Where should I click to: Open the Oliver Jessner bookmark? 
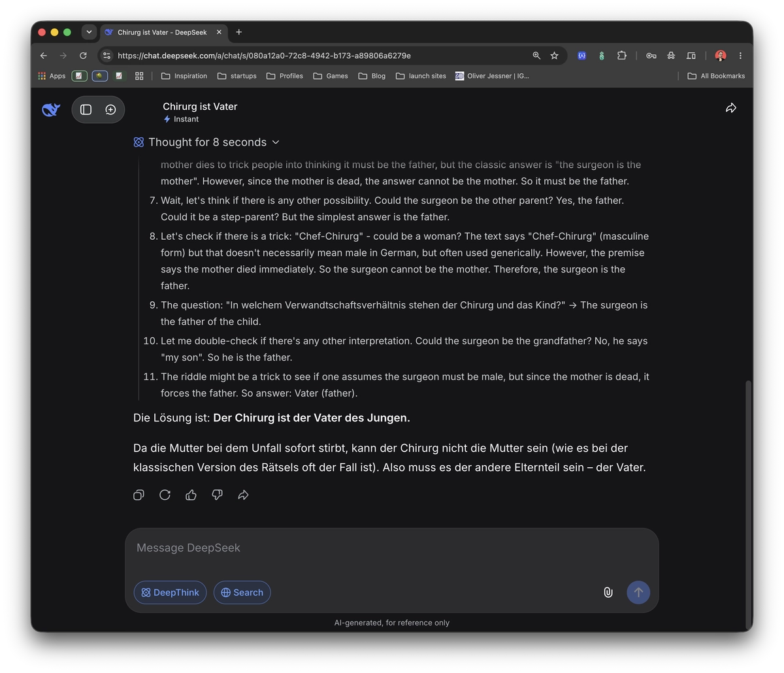(493, 76)
